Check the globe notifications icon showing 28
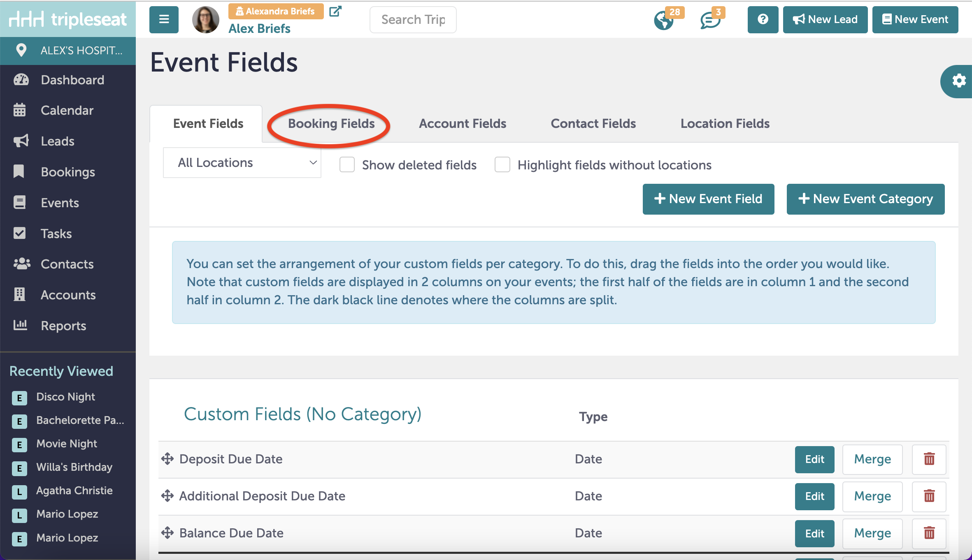Screen dimensions: 972x560 pos(663,19)
